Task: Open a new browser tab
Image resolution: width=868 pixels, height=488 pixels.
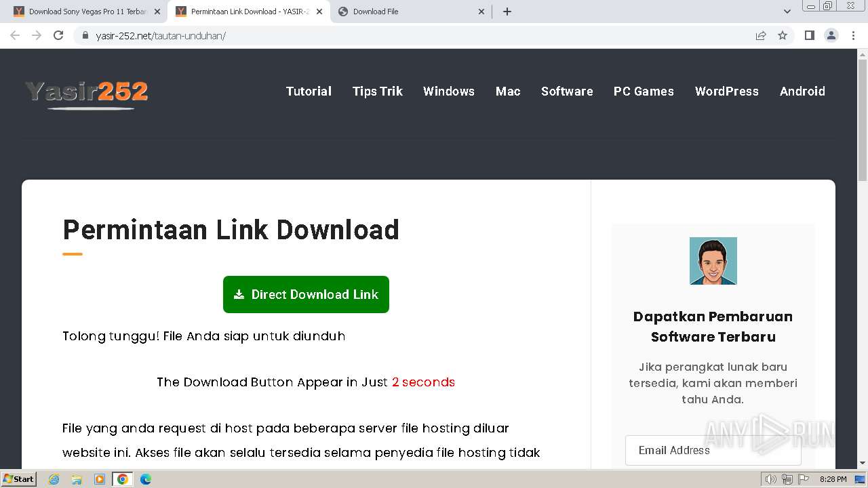Action: tap(507, 12)
